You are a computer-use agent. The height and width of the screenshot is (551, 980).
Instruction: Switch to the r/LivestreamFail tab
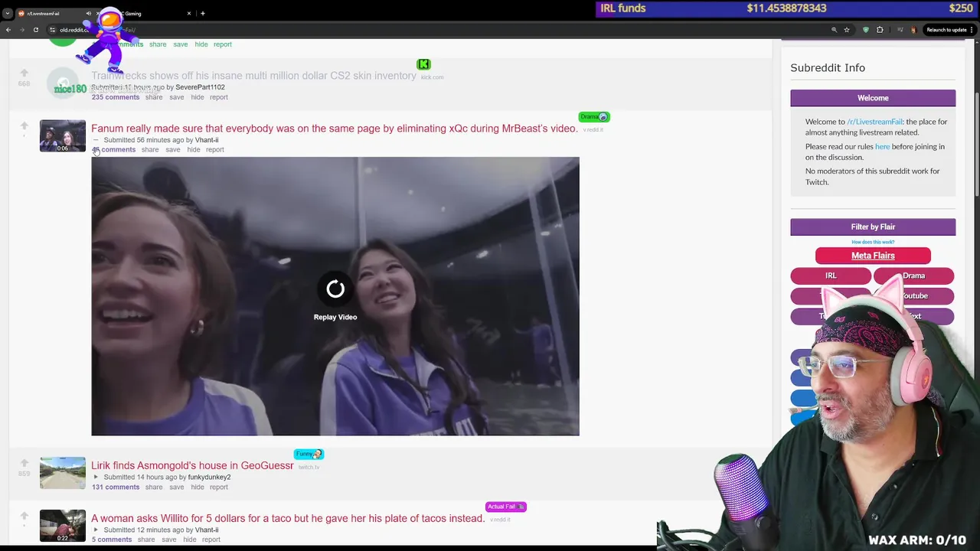coord(54,13)
